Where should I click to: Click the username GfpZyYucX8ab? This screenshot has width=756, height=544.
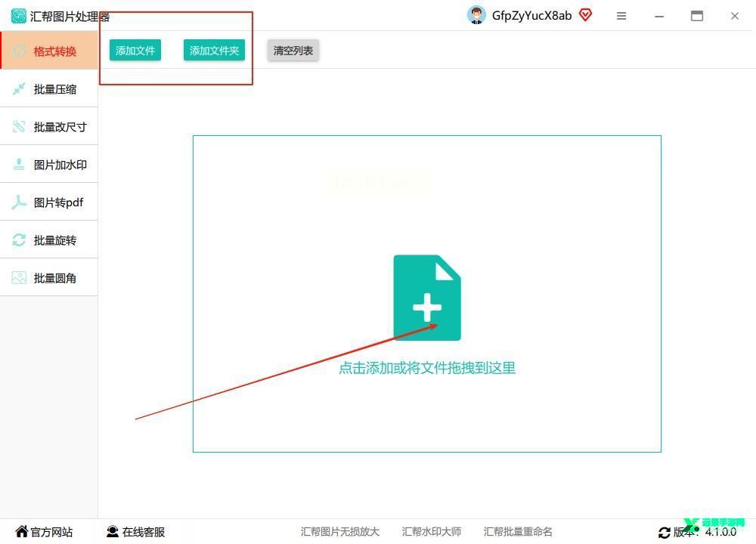(x=531, y=15)
